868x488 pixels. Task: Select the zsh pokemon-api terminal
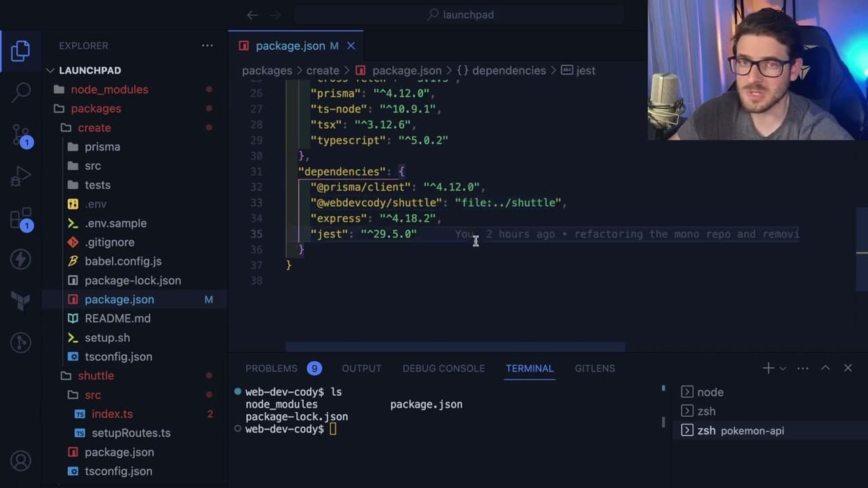770,430
